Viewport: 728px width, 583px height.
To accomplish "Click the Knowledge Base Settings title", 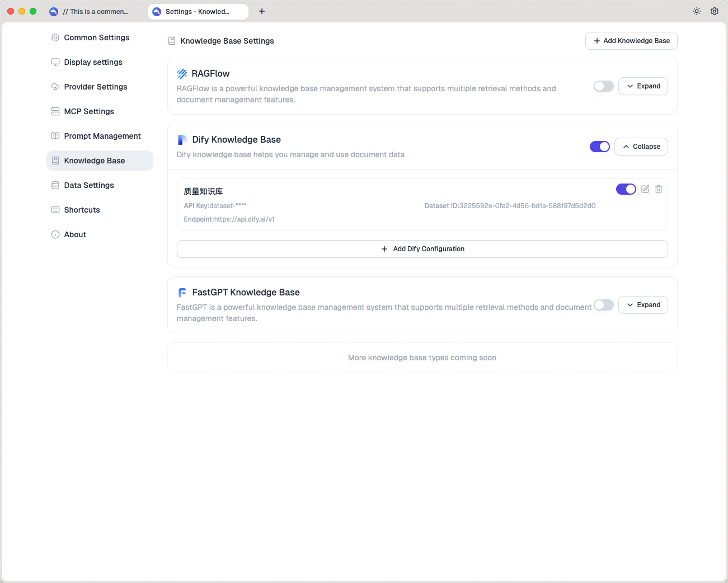I will 227,41.
